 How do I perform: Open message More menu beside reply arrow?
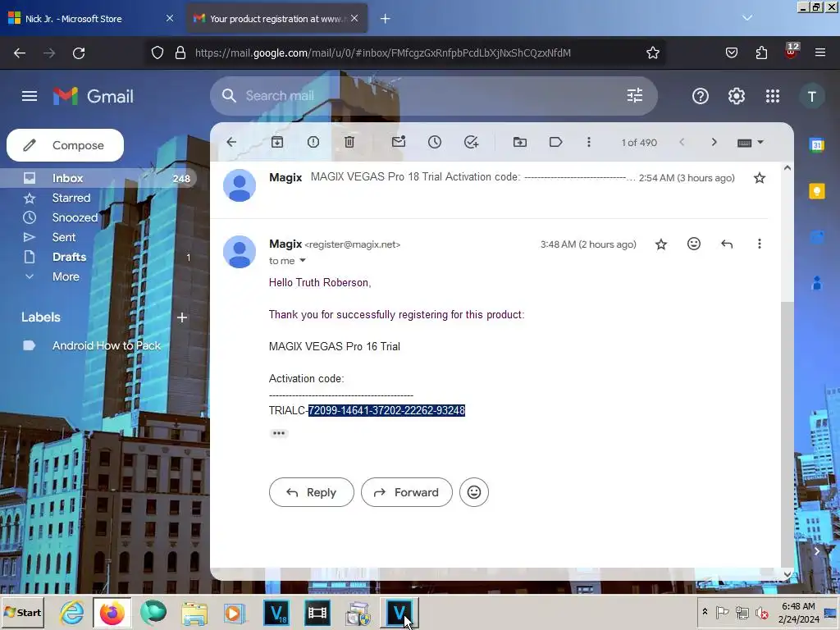[x=759, y=244]
